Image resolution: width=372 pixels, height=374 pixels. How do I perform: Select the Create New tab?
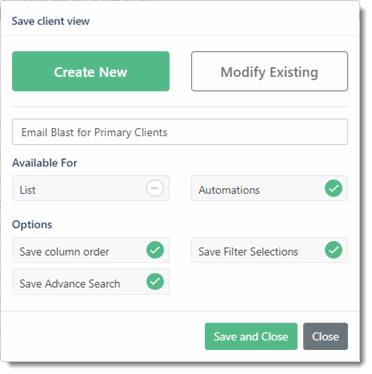pos(91,71)
